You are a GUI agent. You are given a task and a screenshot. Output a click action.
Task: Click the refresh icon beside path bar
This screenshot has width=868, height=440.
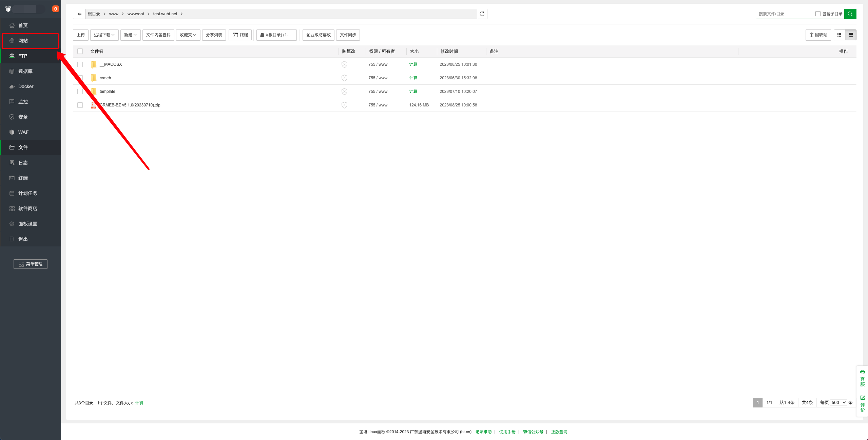click(x=482, y=14)
